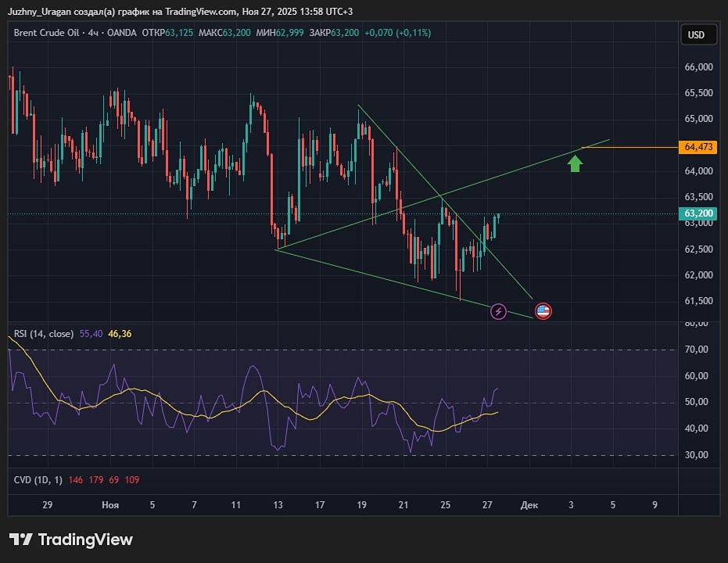
Task: Click the TradingView.com link in the header
Action: pyautogui.click(x=198, y=12)
